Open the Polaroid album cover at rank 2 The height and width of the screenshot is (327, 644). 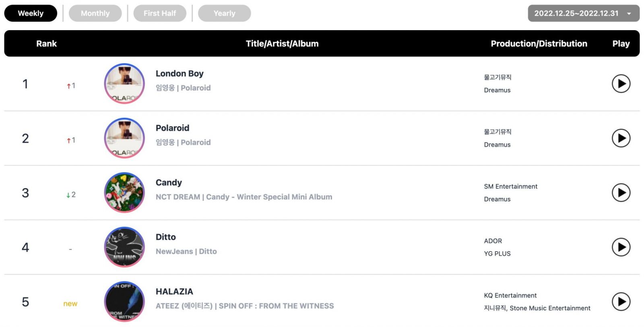click(x=124, y=138)
